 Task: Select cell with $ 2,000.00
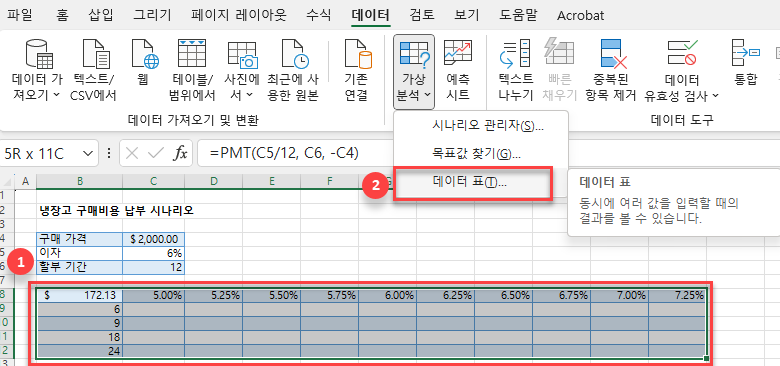click(154, 239)
